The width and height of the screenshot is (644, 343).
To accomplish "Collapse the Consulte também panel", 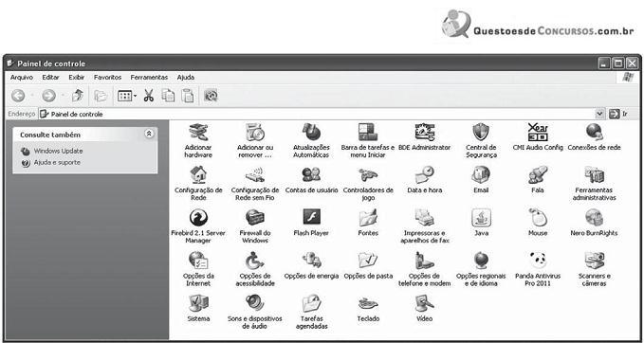I will [149, 134].
